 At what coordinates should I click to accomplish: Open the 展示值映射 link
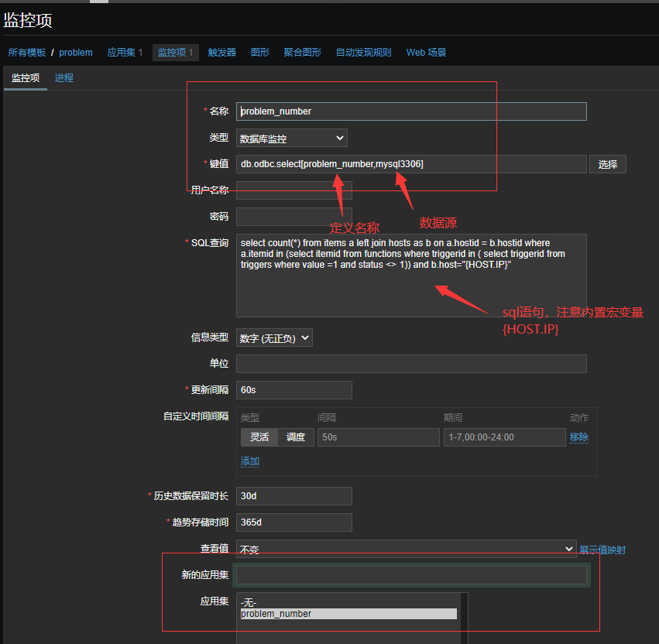[x=602, y=550]
